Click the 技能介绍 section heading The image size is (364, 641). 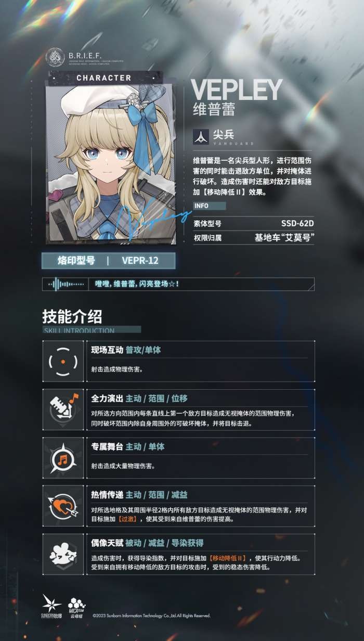(72, 316)
